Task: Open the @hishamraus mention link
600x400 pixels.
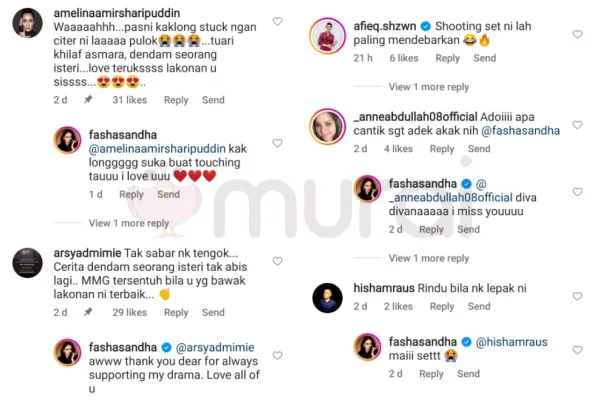Action: click(511, 342)
